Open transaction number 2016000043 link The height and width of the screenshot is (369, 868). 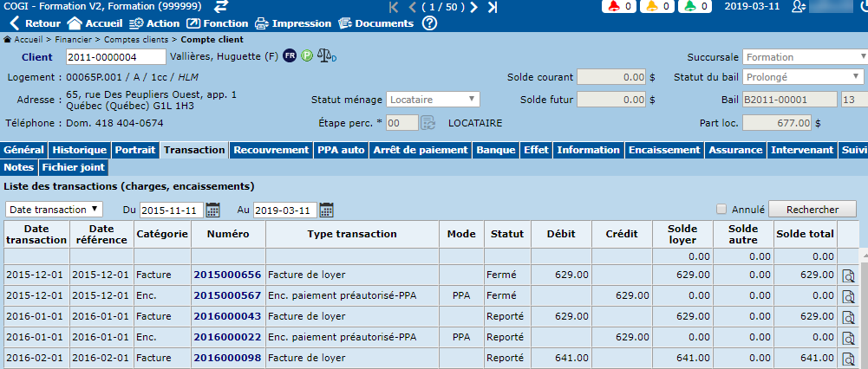click(x=227, y=316)
